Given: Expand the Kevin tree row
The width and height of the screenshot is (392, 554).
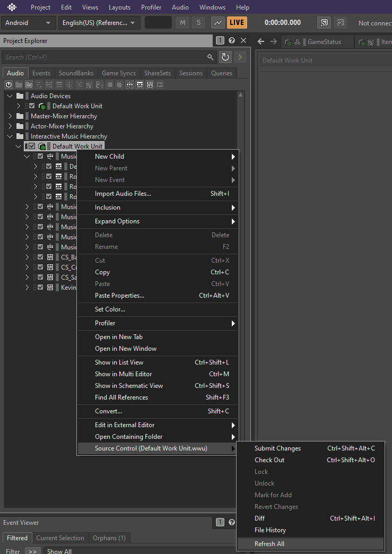Looking at the screenshot, I should tap(27, 287).
